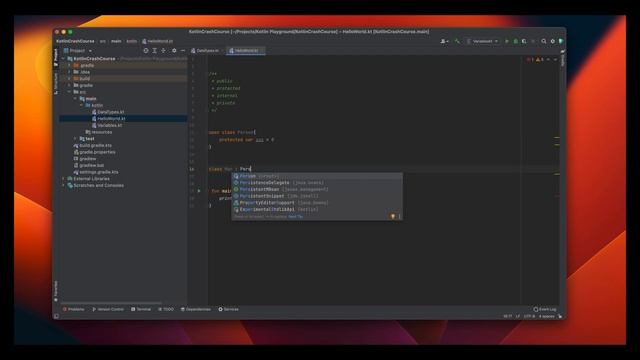
Task: Click the Expand All icon in Project panel
Action: click(155, 51)
